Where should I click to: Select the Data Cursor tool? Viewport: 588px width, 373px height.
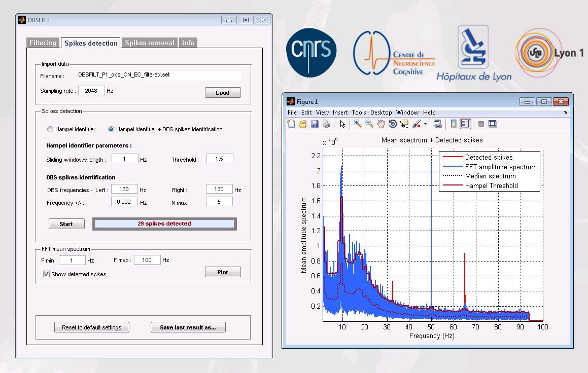pyautogui.click(x=404, y=124)
